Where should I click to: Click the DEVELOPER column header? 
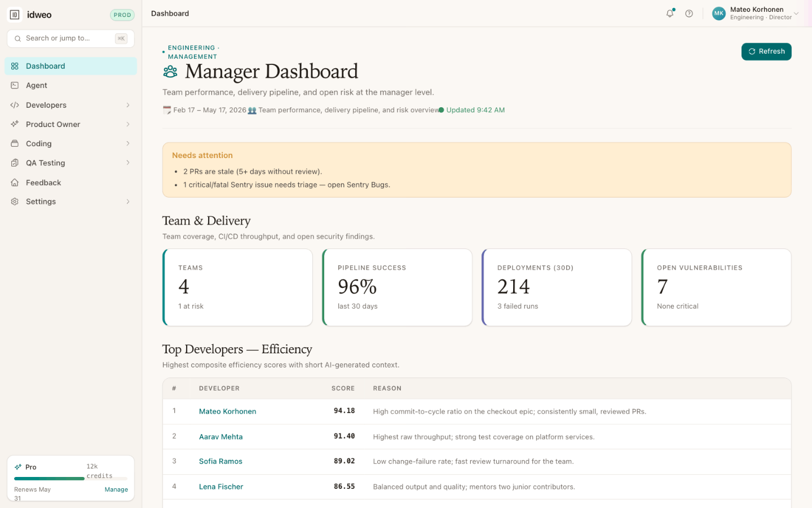tap(219, 388)
